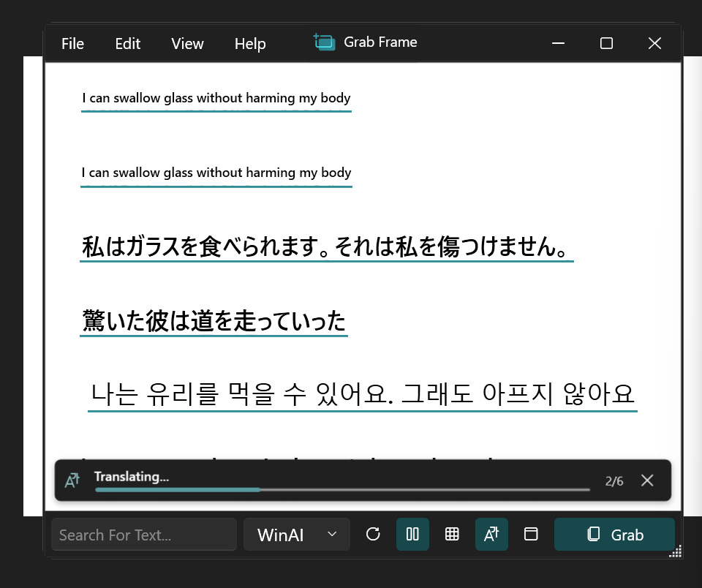The height and width of the screenshot is (588, 702).
Task: Click the edit window icon in toolbar
Action: pos(531,535)
